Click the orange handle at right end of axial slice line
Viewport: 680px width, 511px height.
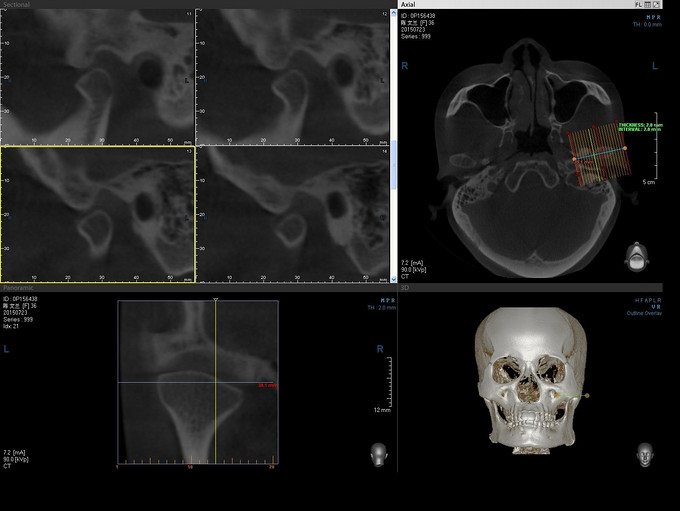click(626, 149)
